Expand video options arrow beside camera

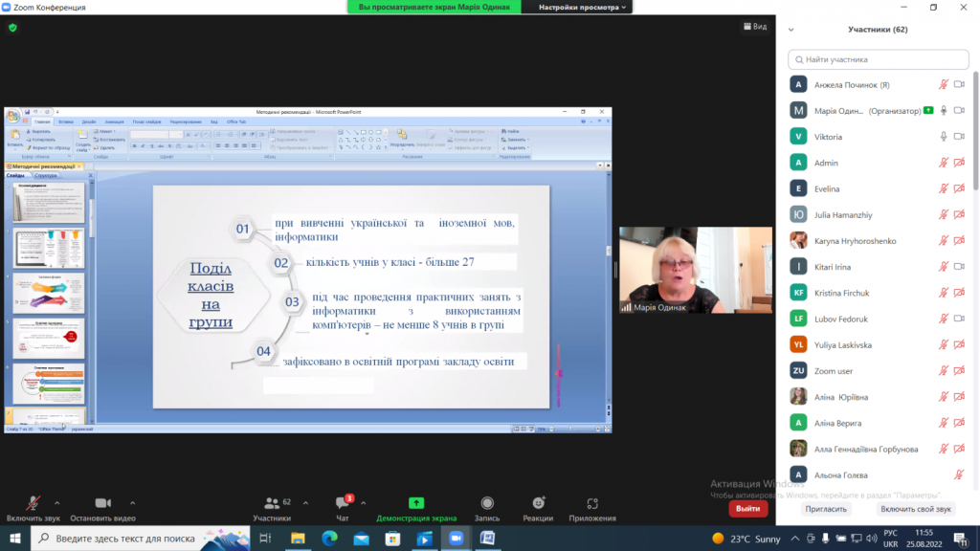pos(132,503)
